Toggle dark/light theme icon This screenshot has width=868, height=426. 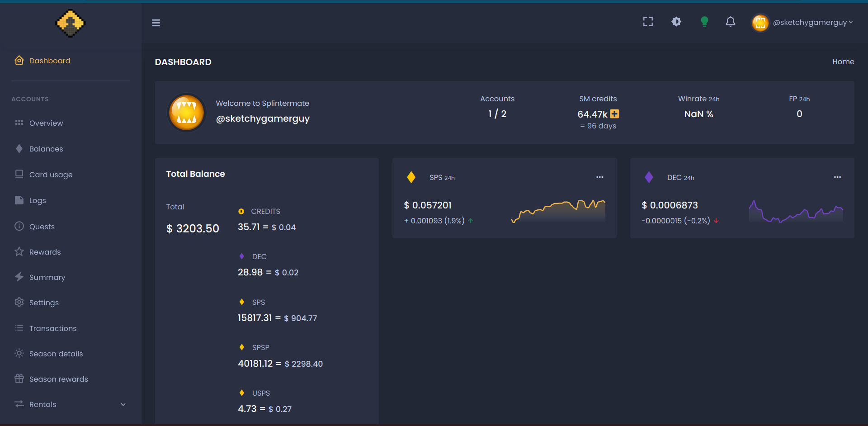(x=676, y=22)
